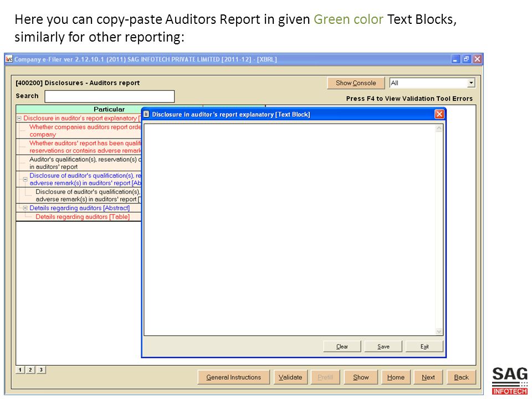
Task: Collapse Disclosure of auditor's qualification(s) Abstract node
Action: click(x=25, y=179)
